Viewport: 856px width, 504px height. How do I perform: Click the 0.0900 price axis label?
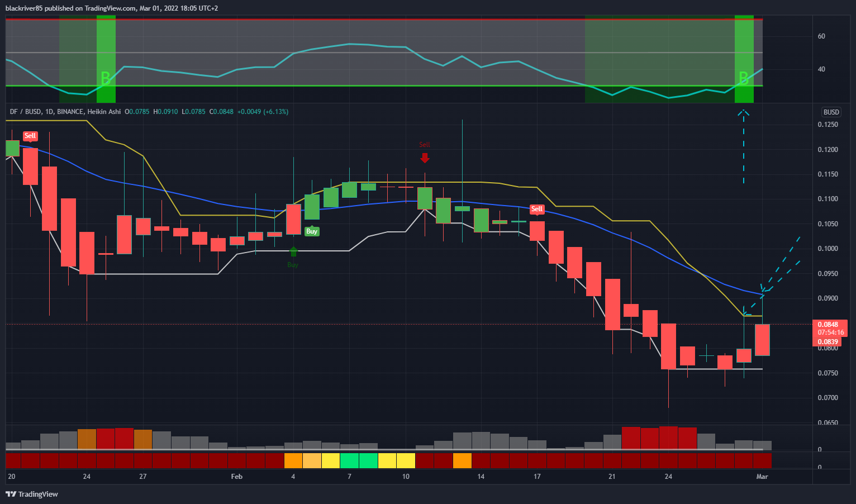(828, 298)
